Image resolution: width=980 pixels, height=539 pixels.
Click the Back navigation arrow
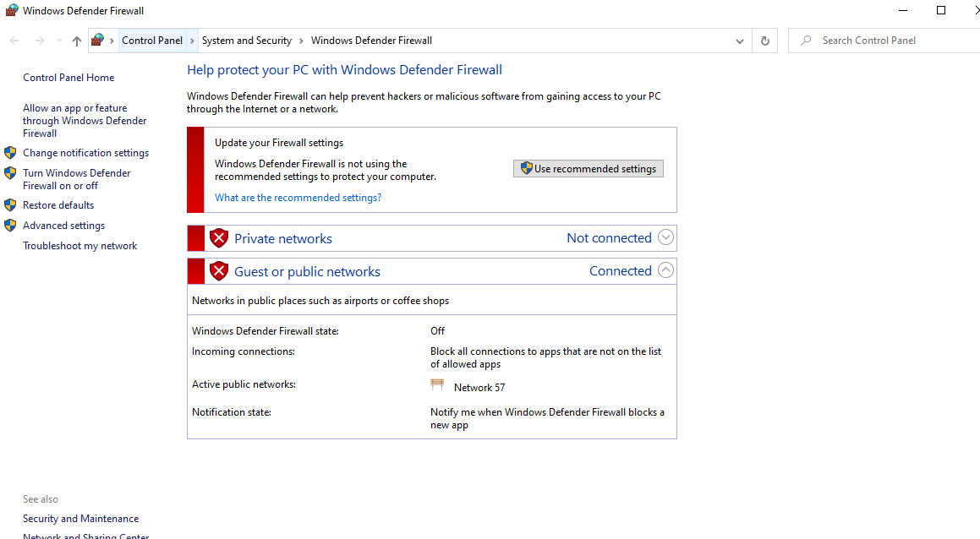click(14, 41)
